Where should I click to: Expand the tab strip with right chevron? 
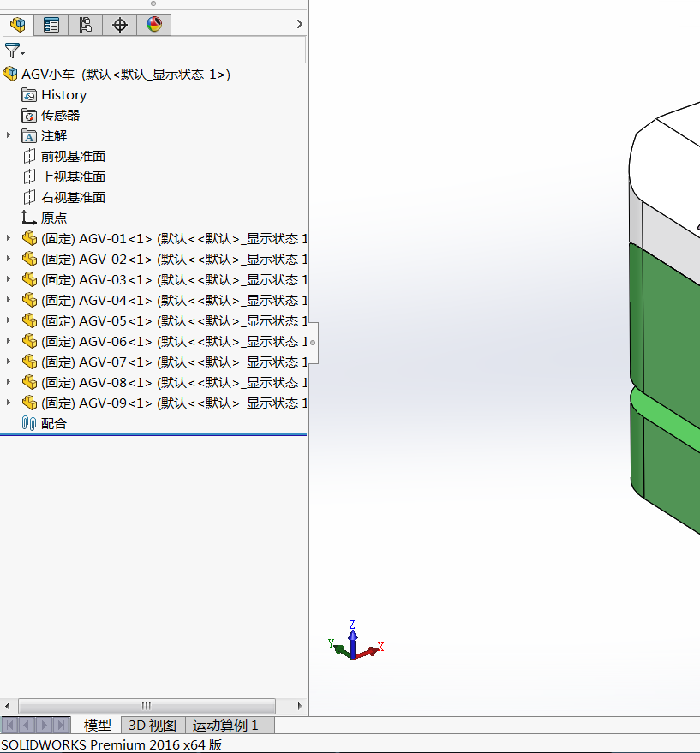pos(299,25)
